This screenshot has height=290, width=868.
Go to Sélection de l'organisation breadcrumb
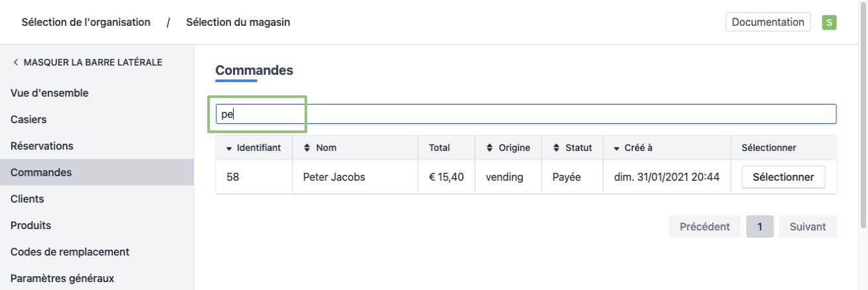(86, 23)
